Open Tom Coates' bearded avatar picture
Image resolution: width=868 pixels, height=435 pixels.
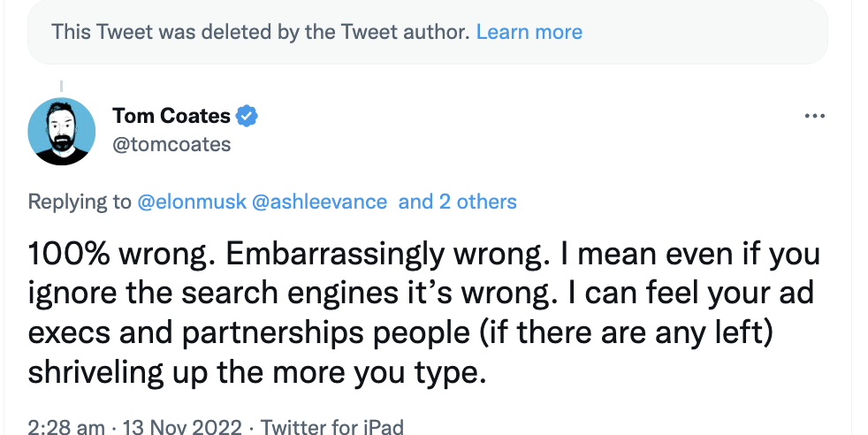[62, 131]
